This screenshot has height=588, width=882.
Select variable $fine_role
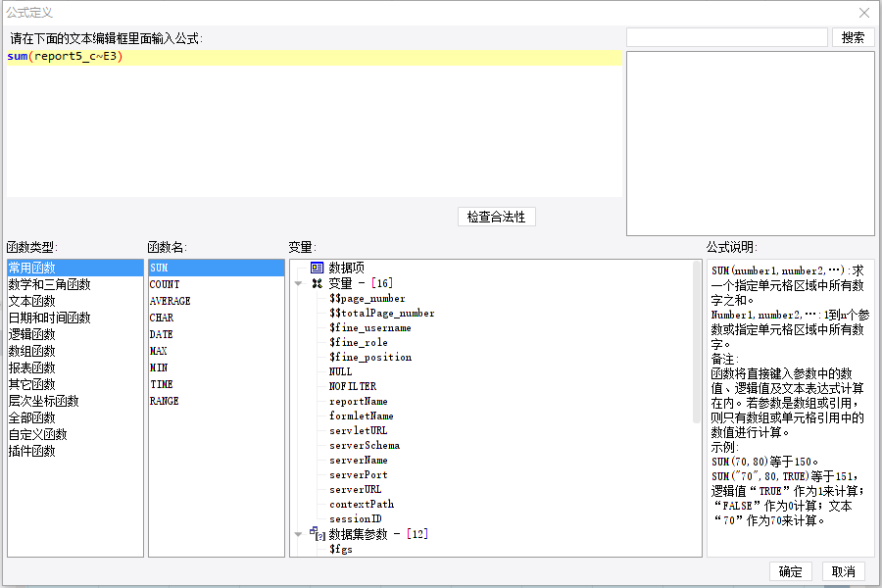pyautogui.click(x=359, y=343)
